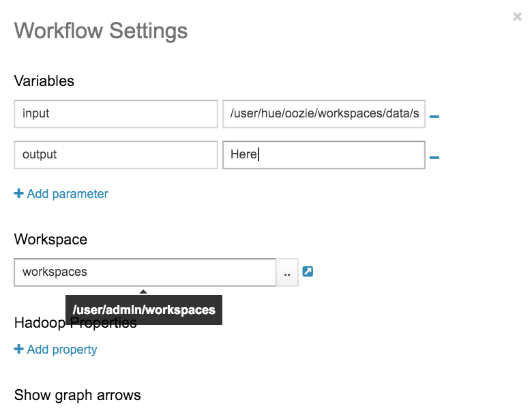Remove the output variable row
Screen dimensions: 532x411
[434, 158]
